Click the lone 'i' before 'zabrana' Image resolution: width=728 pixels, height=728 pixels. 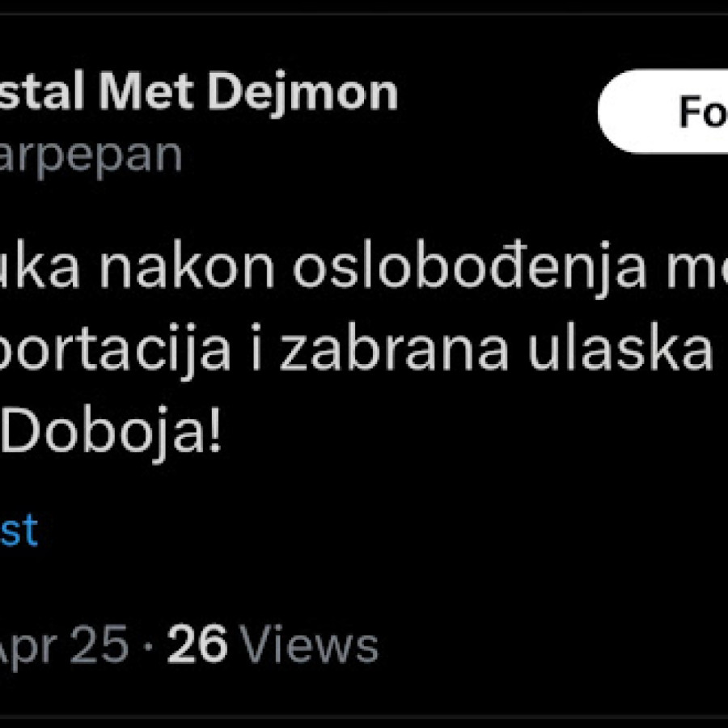point(257,353)
